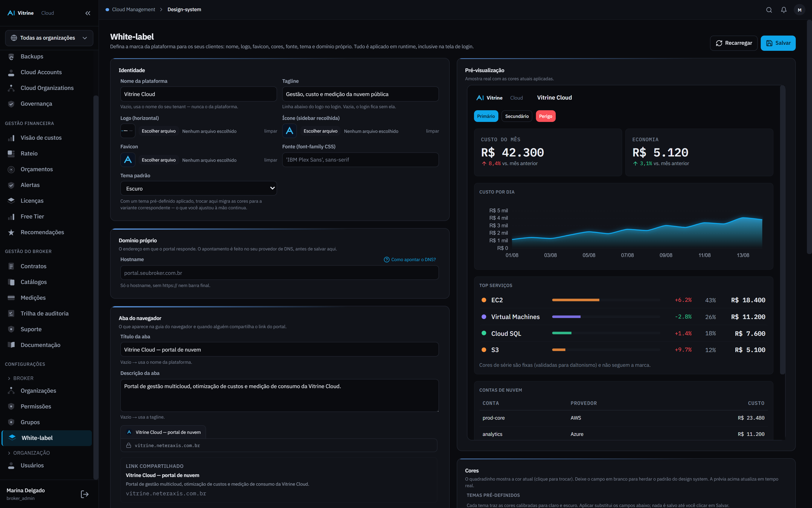Image resolution: width=812 pixels, height=508 pixels.
Task: Click the Perigo preview button
Action: tap(546, 116)
